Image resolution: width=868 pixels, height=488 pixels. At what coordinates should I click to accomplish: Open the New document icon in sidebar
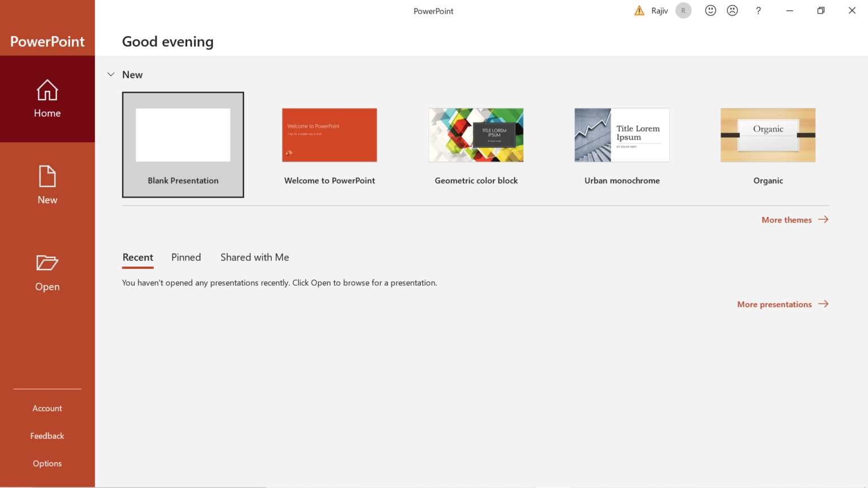(x=47, y=176)
